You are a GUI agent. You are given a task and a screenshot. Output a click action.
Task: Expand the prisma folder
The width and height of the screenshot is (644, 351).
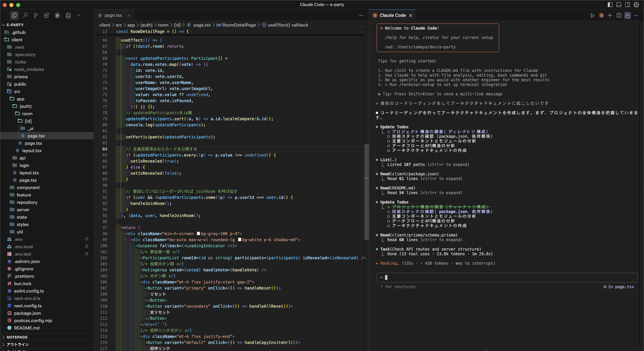pyautogui.click(x=21, y=77)
